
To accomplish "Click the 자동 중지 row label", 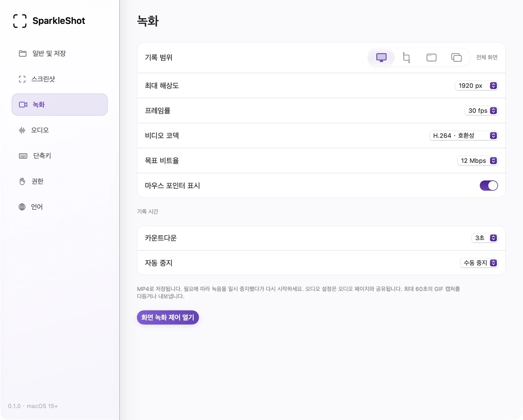I will [x=159, y=263].
